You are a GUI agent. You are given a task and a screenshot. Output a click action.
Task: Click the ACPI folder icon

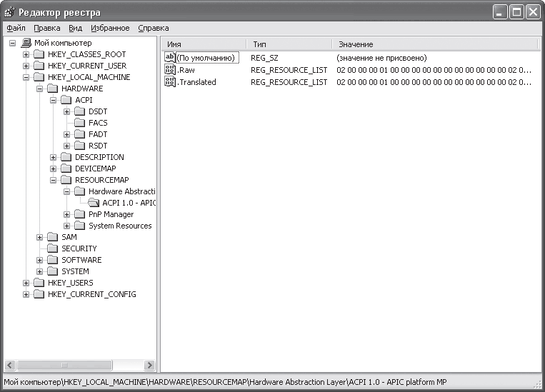tap(66, 100)
